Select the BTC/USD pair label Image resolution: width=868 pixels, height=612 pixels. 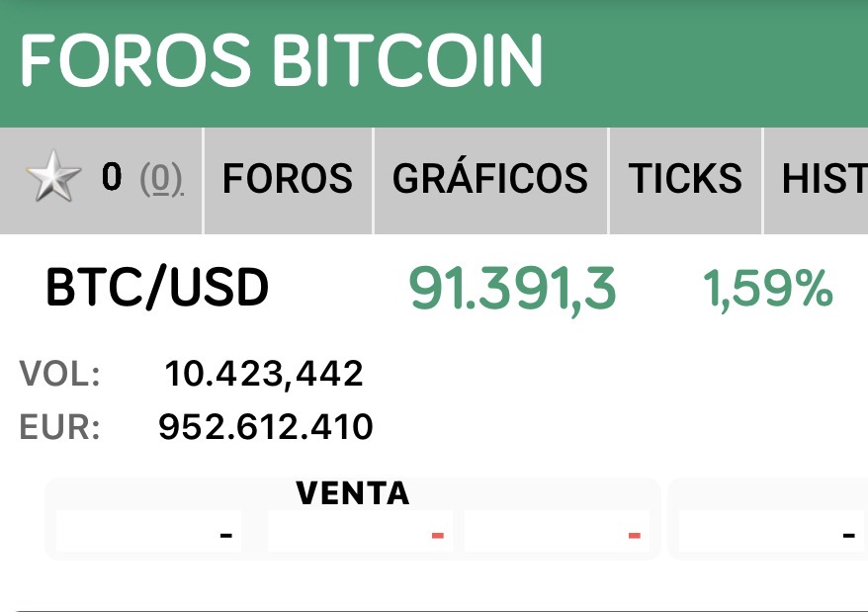[x=157, y=289]
